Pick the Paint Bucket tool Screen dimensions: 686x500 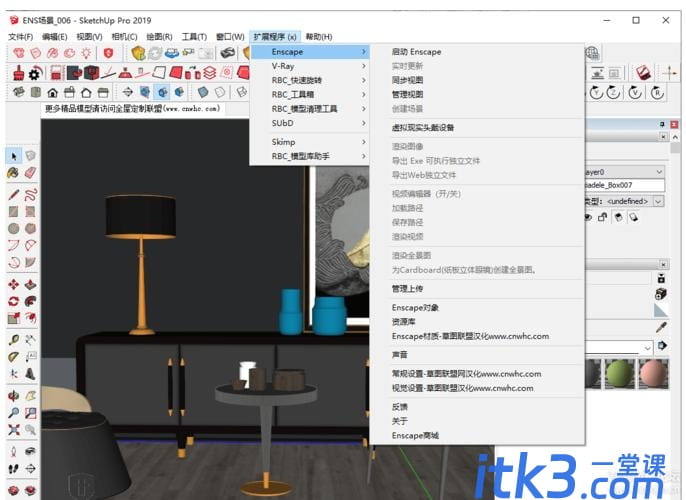[14, 172]
